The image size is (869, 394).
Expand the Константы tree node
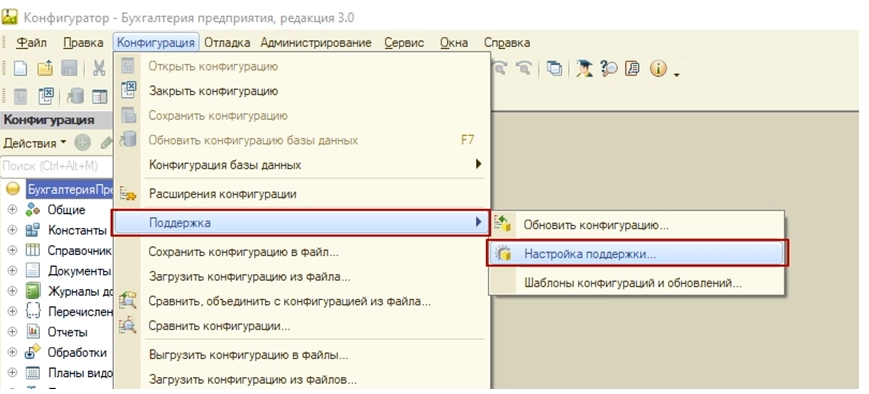[12, 230]
